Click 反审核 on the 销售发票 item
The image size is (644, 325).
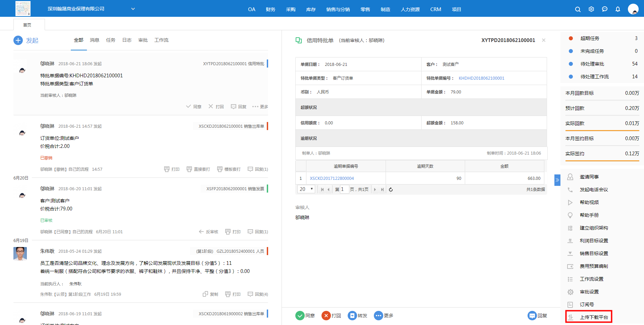(208, 232)
